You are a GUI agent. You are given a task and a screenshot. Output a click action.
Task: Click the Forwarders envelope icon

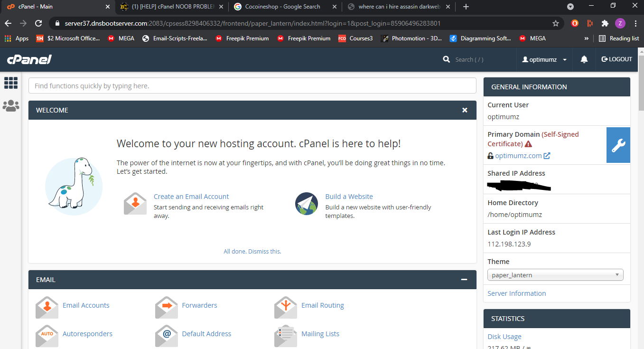(167, 307)
